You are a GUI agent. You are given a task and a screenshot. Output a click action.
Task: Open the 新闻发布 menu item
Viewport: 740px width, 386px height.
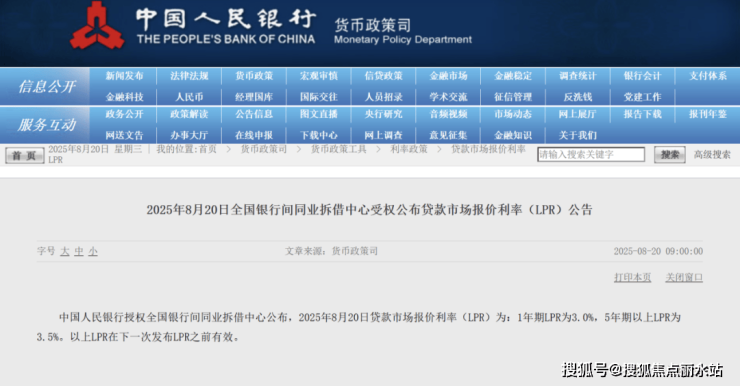[124, 76]
